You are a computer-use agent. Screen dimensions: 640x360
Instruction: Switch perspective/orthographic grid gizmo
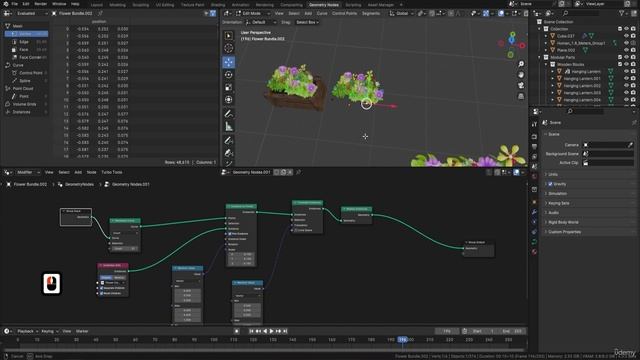(521, 96)
